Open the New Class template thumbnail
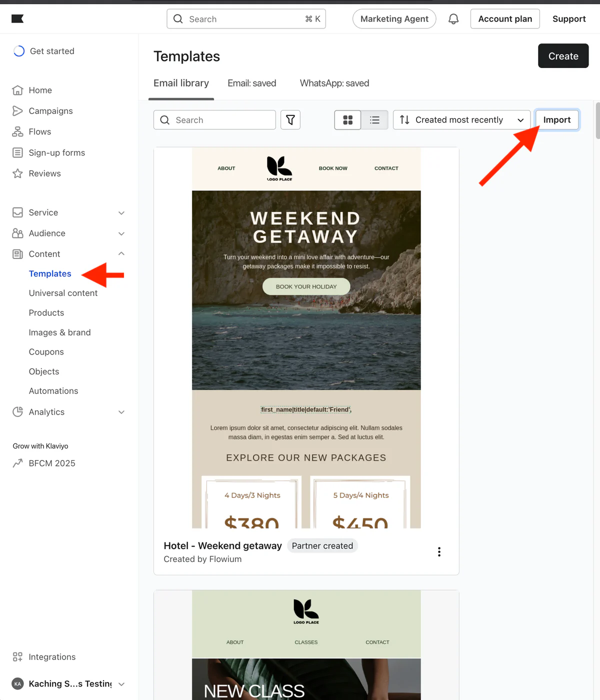600x700 pixels. point(306,645)
